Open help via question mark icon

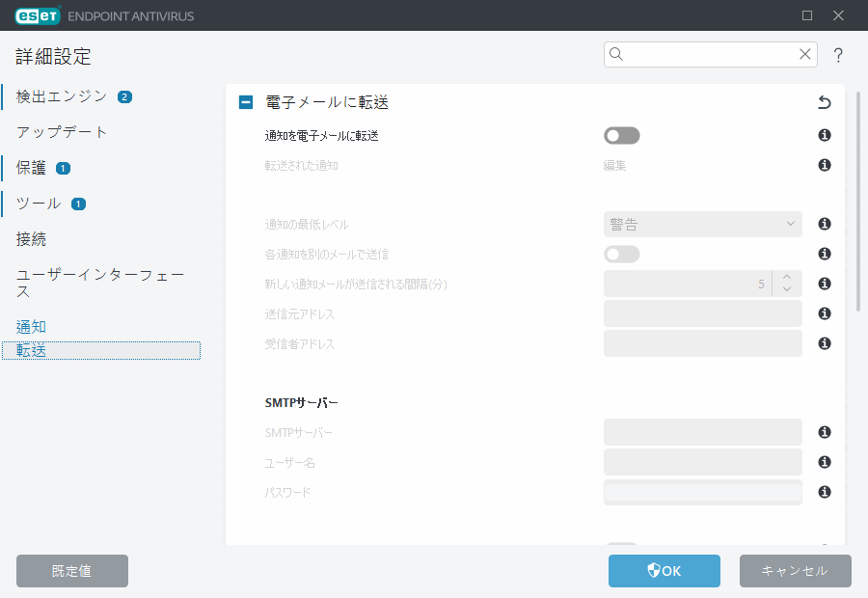coord(838,55)
